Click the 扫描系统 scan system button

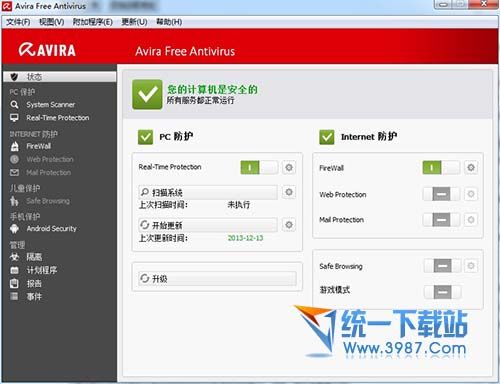208,192
